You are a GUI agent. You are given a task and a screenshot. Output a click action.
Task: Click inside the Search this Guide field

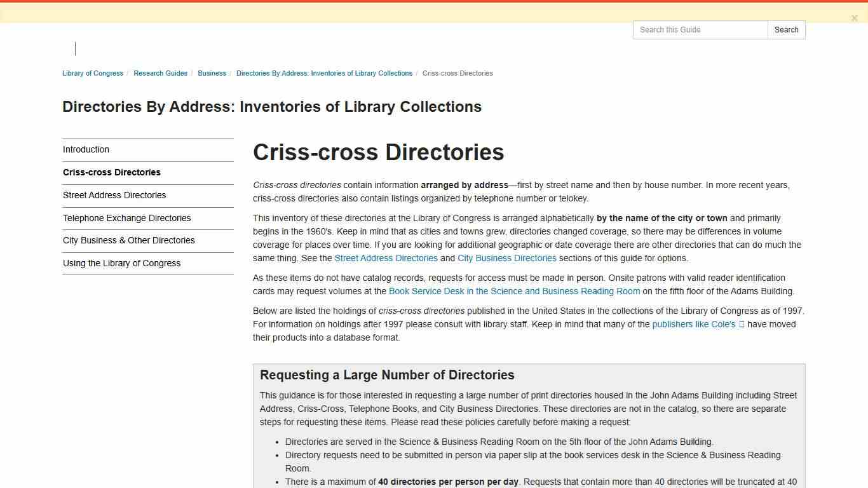coord(699,29)
